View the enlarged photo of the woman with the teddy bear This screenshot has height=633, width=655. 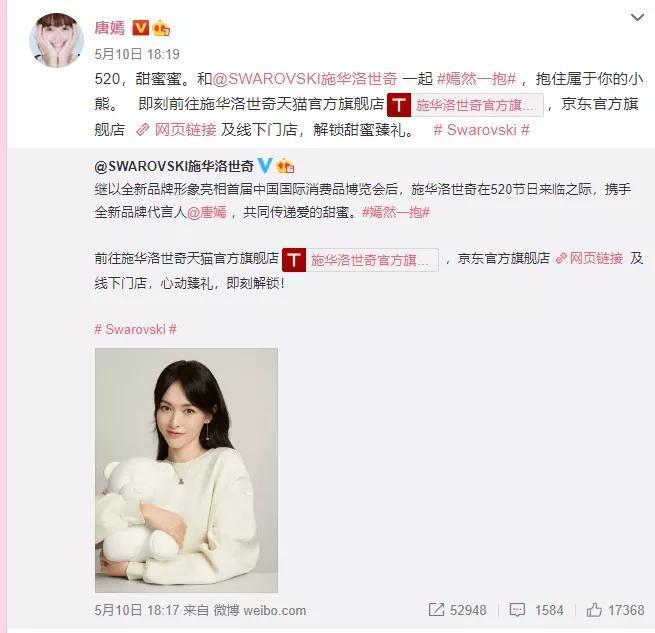tap(186, 470)
